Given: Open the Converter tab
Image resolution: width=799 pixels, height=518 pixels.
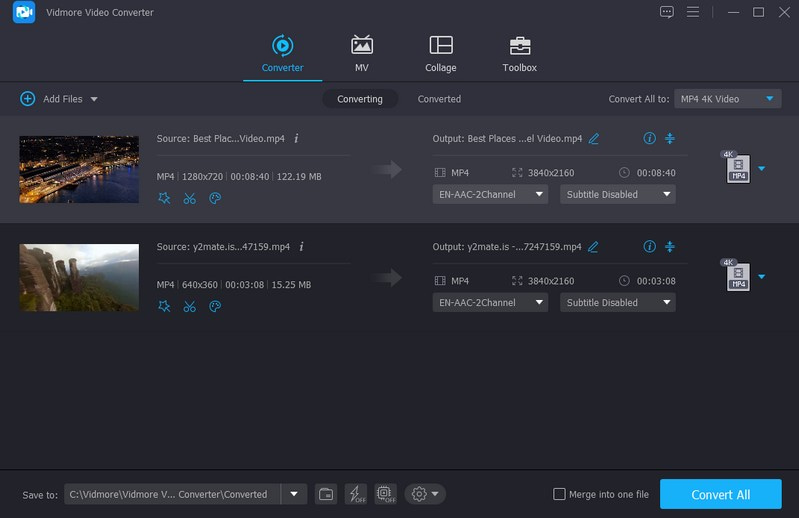Looking at the screenshot, I should 282,54.
